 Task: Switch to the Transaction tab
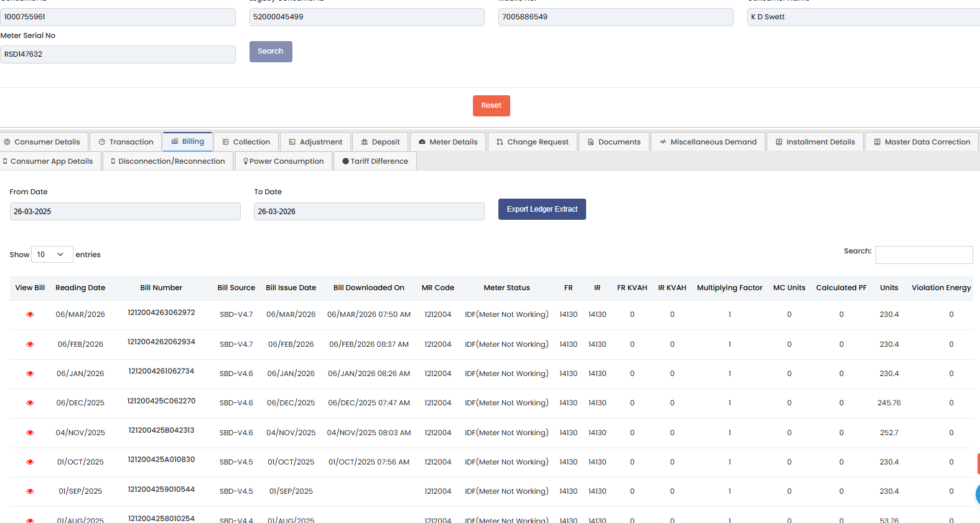pyautogui.click(x=126, y=142)
